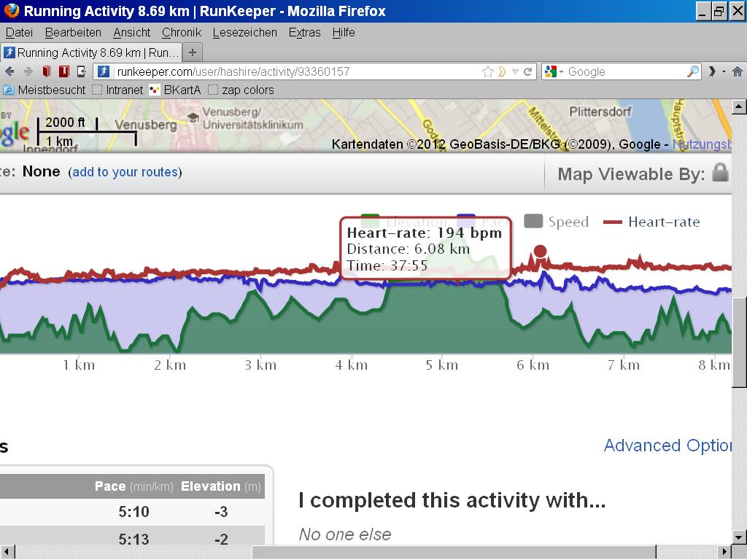The image size is (747, 560).
Task: Click the 'add to your routes' link
Action: tap(125, 172)
